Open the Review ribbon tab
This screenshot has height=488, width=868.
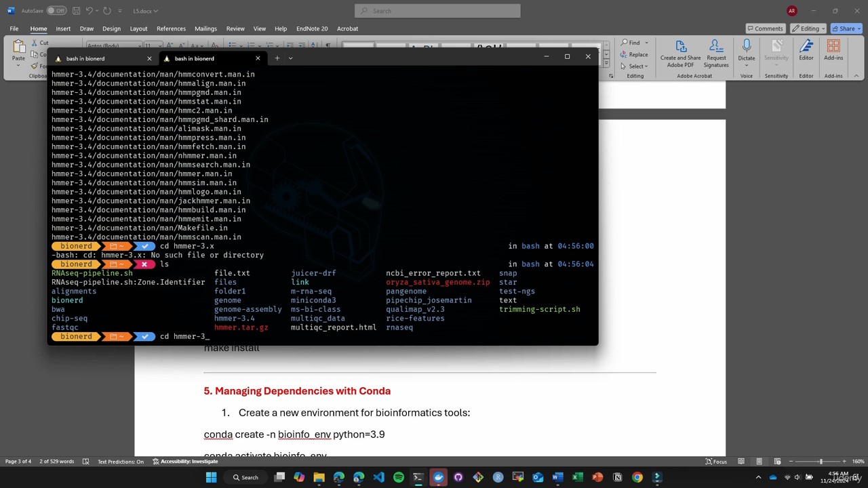coord(235,28)
